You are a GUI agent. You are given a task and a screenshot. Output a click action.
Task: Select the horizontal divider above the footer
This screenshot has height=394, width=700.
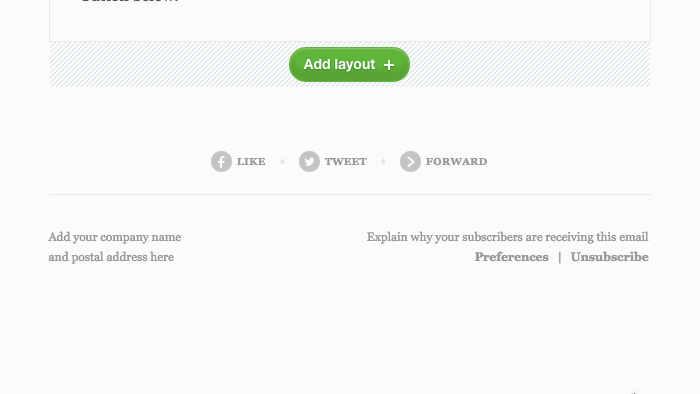tap(350, 195)
